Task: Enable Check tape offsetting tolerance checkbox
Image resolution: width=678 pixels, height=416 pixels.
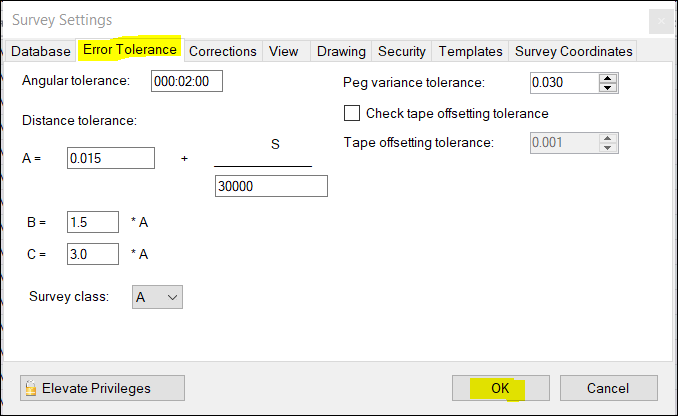Action: click(352, 113)
